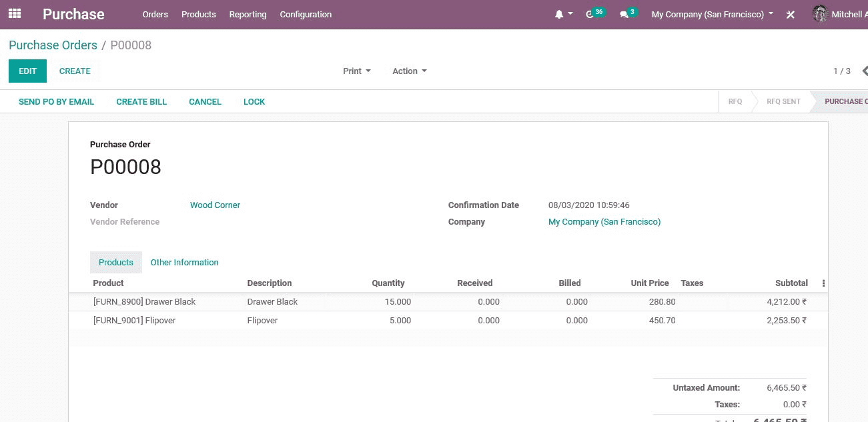
Task: Click the Billed column header
Action: [570, 283]
